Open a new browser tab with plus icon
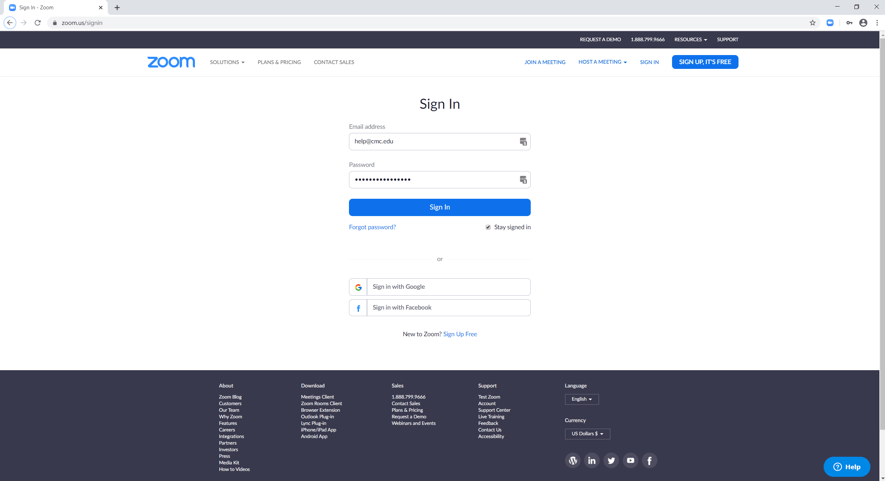Image resolution: width=885 pixels, height=481 pixels. point(117,7)
